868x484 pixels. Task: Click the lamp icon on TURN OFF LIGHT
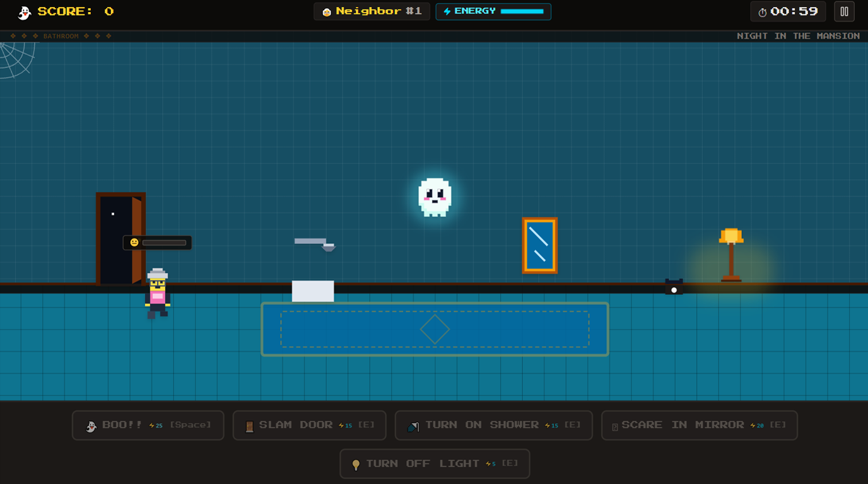click(356, 465)
